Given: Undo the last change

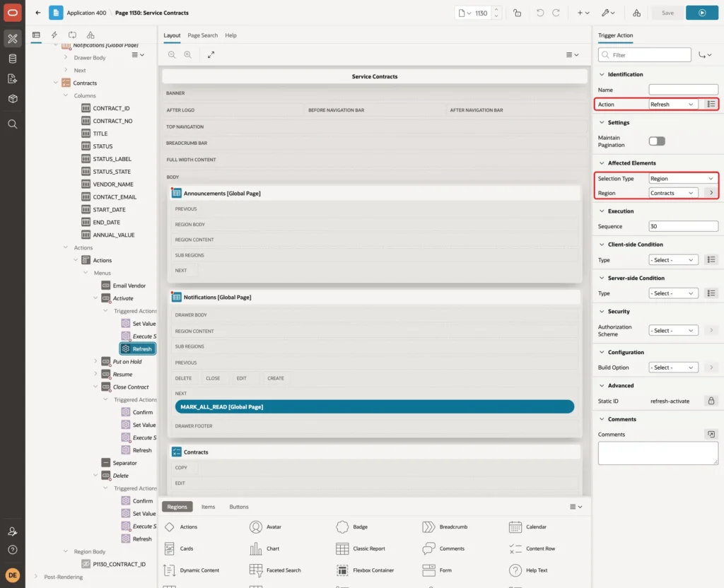Looking at the screenshot, I should tap(539, 13).
